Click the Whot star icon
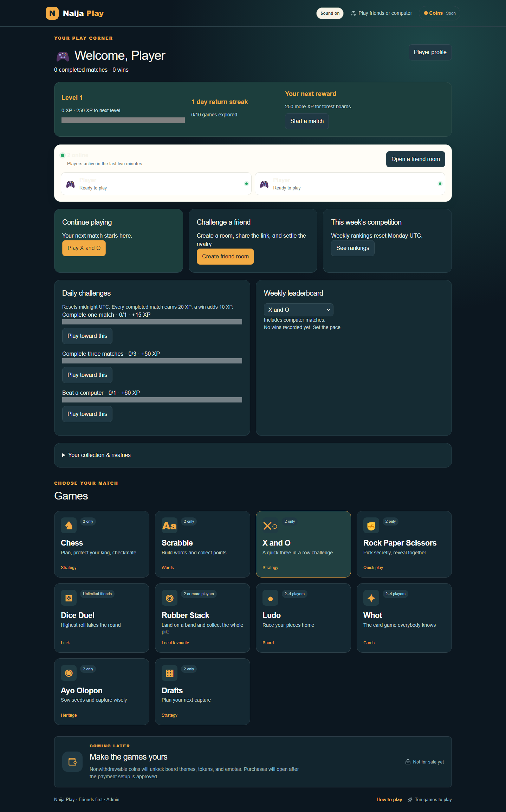This screenshot has height=812, width=506. [371, 598]
